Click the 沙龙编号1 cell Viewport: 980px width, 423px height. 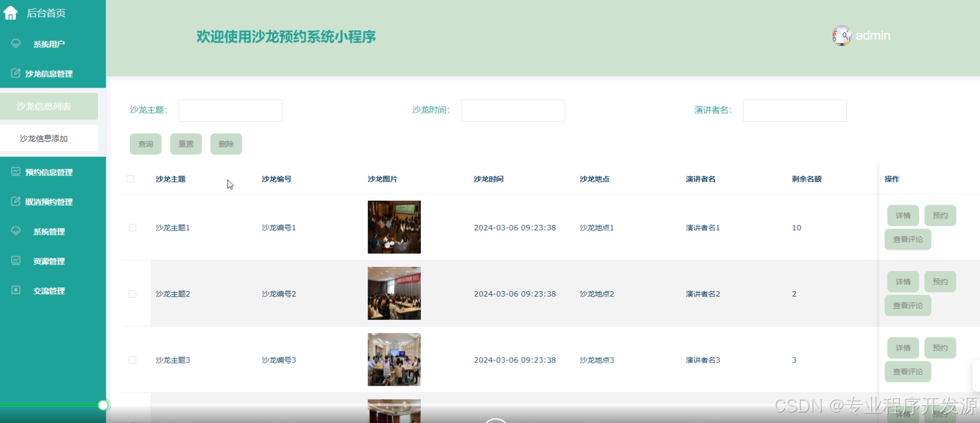coord(279,227)
